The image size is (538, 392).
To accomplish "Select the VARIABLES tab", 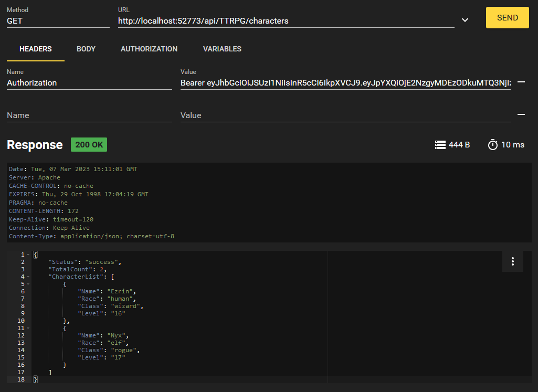I will [222, 49].
